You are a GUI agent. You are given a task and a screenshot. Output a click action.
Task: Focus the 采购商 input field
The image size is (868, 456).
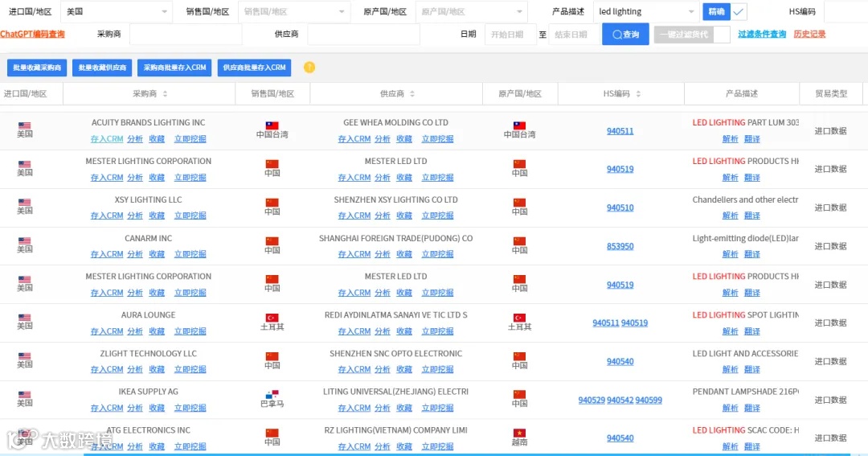click(186, 35)
